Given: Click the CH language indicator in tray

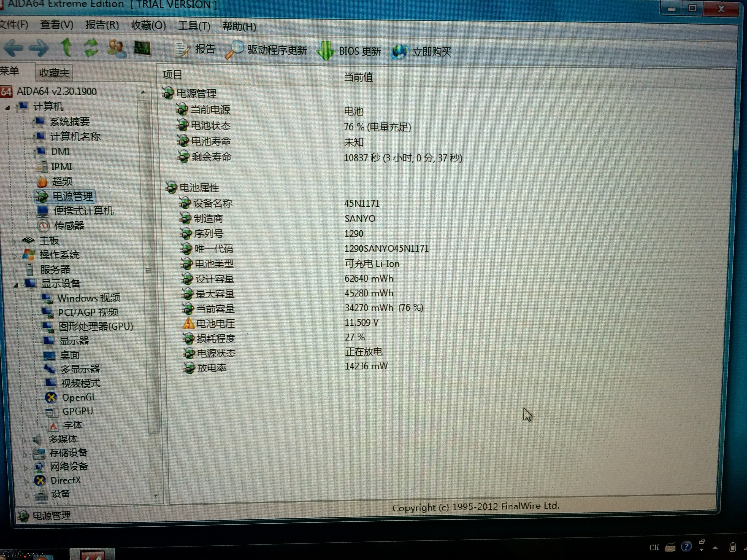Looking at the screenshot, I should point(654,547).
